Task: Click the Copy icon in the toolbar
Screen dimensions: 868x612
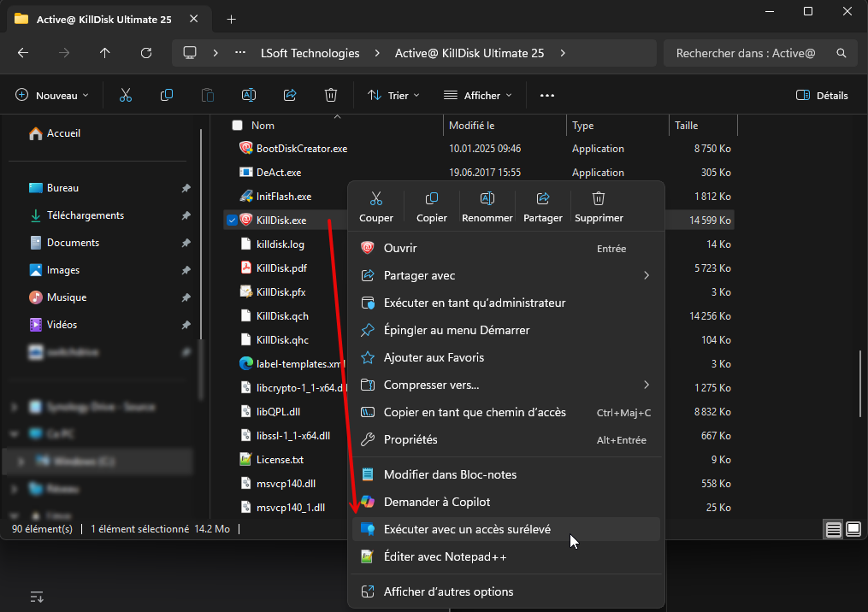Action: point(167,95)
